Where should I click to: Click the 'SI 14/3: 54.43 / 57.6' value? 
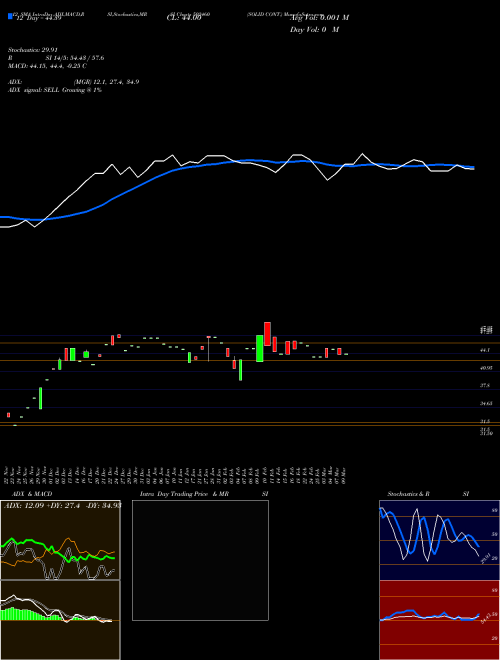point(75,58)
